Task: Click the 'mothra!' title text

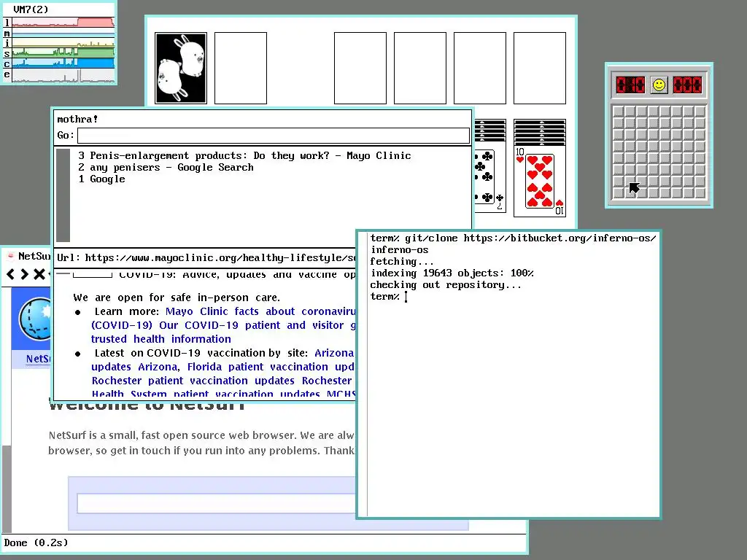Action: [x=77, y=119]
